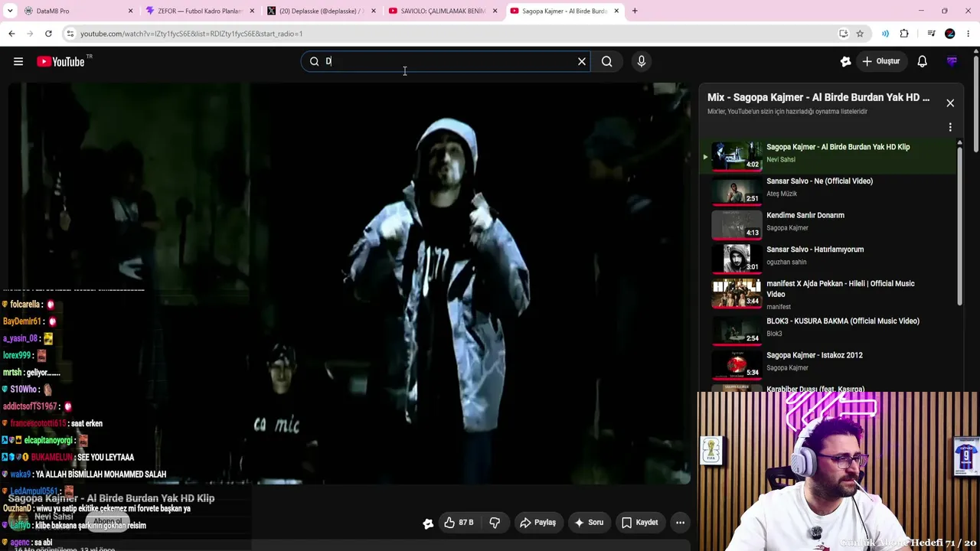980x551 pixels.
Task: Save the video with Kaydet
Action: pos(639,523)
